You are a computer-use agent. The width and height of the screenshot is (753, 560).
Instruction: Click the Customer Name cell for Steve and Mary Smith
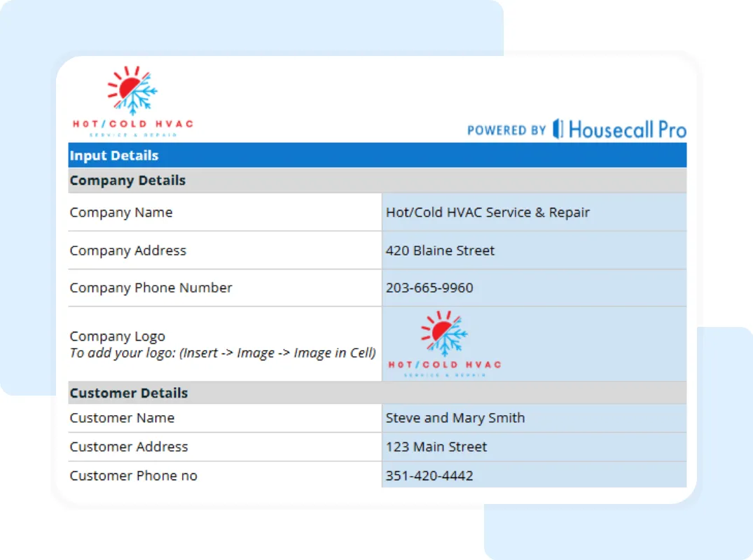455,418
